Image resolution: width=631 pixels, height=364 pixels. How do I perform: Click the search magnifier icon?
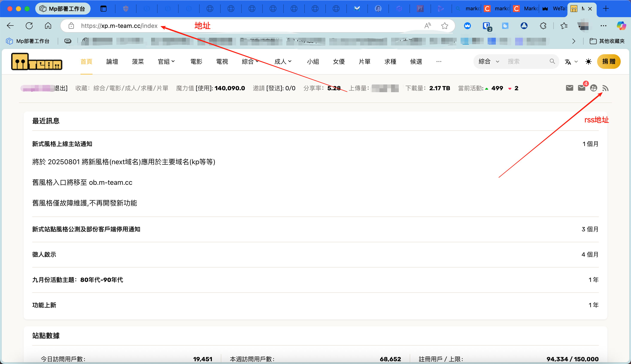click(x=552, y=61)
